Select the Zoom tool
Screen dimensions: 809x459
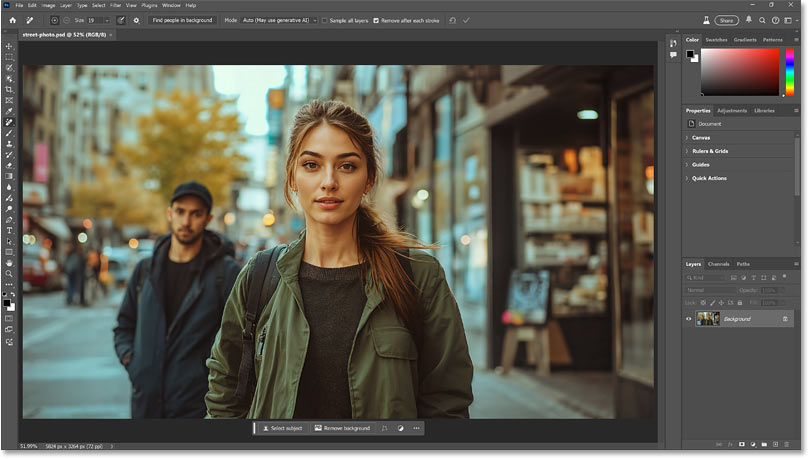(9, 274)
